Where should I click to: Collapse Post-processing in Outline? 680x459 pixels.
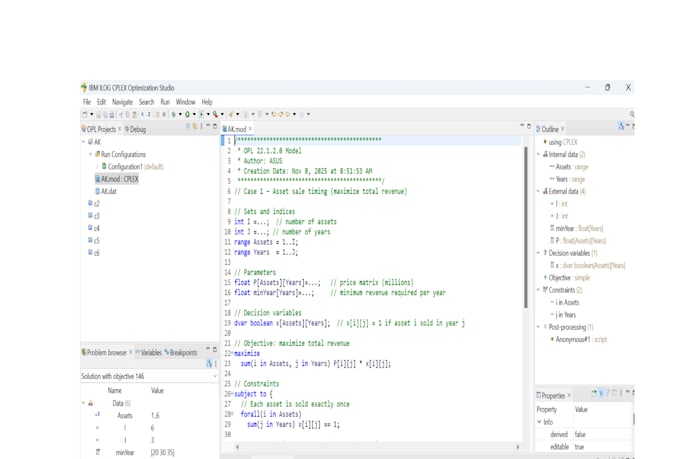[x=538, y=327]
